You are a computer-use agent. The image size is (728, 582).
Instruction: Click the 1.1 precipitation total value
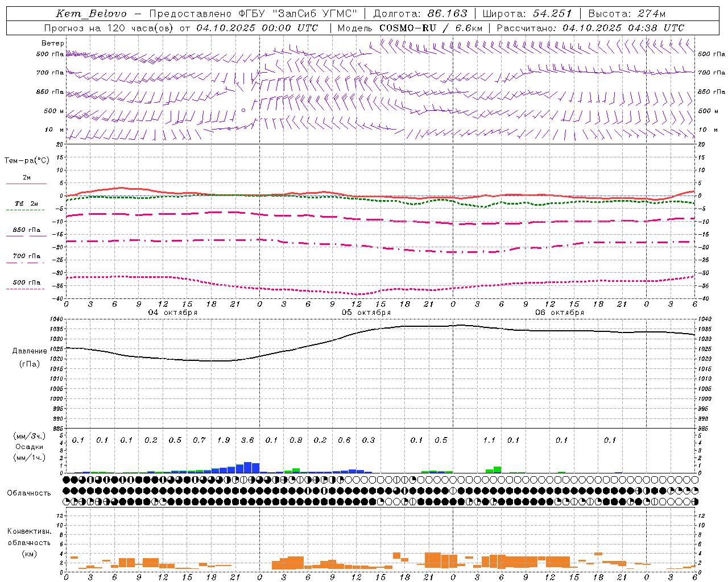coord(489,440)
